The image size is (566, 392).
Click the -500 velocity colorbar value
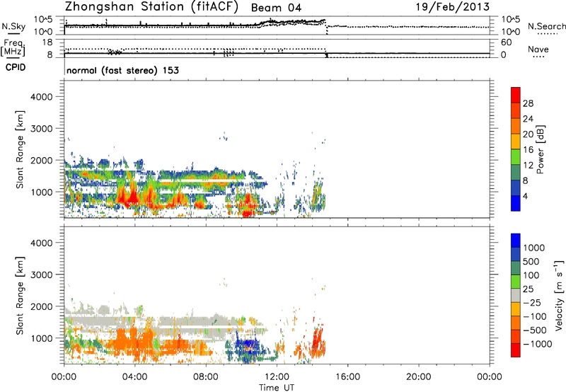coord(536,330)
